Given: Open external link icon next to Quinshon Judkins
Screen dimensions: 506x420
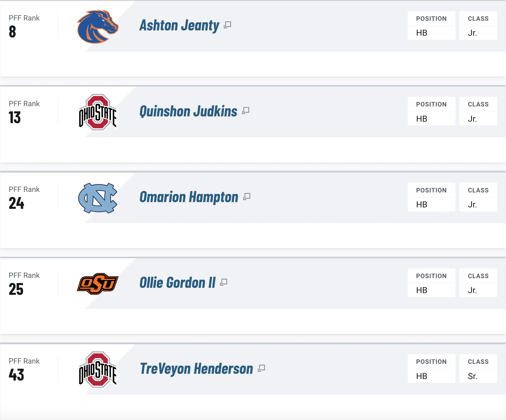Looking at the screenshot, I should [245, 111].
